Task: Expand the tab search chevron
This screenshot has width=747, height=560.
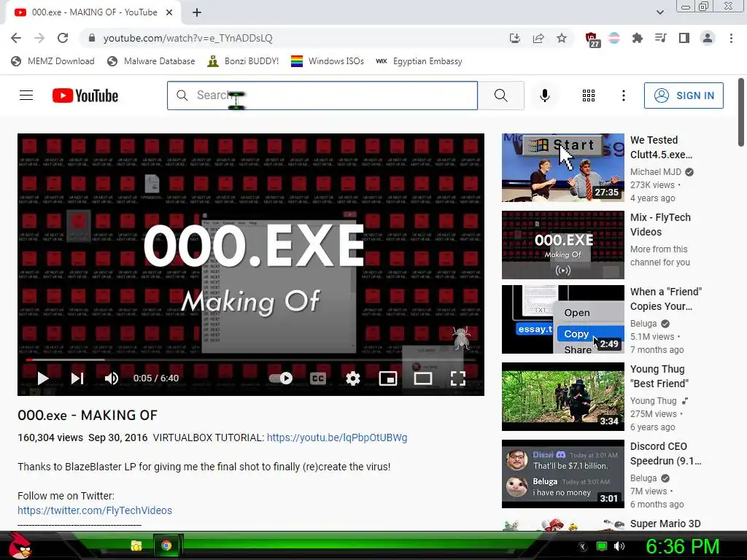Action: tap(659, 12)
